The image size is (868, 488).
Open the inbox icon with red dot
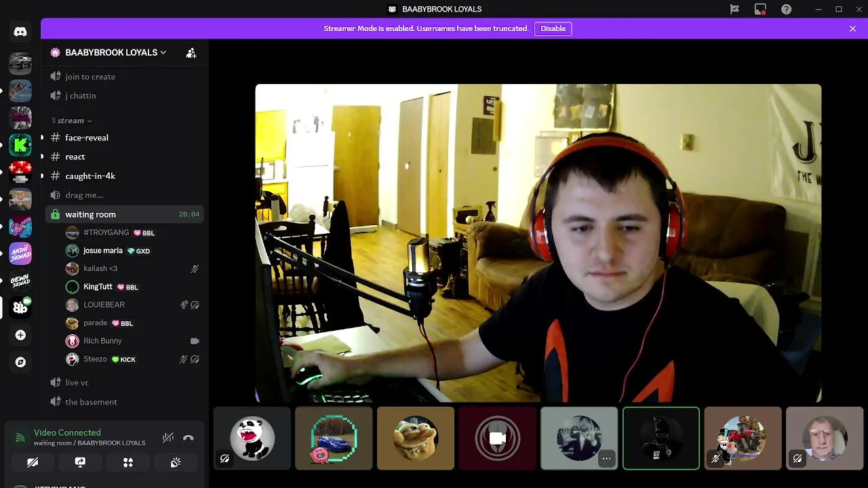pos(760,9)
